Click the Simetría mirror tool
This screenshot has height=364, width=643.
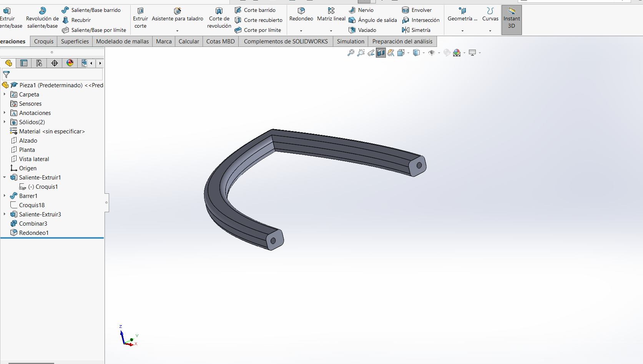coord(416,30)
